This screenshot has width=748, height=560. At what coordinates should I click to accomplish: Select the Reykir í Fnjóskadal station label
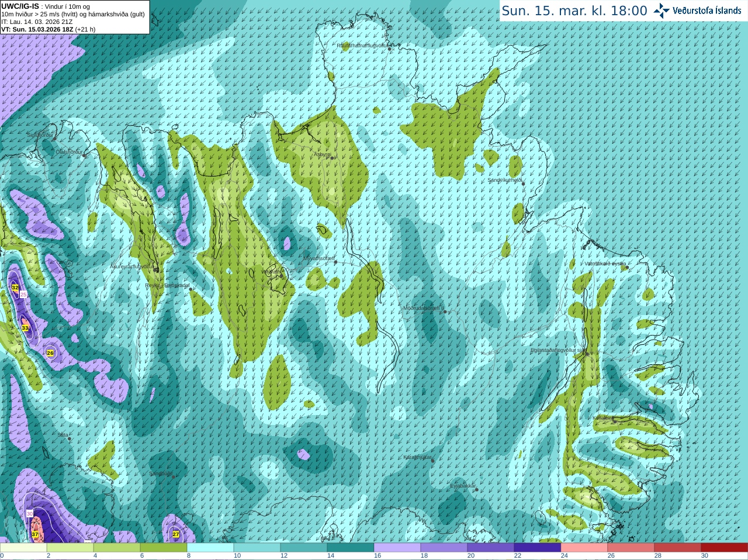click(168, 285)
